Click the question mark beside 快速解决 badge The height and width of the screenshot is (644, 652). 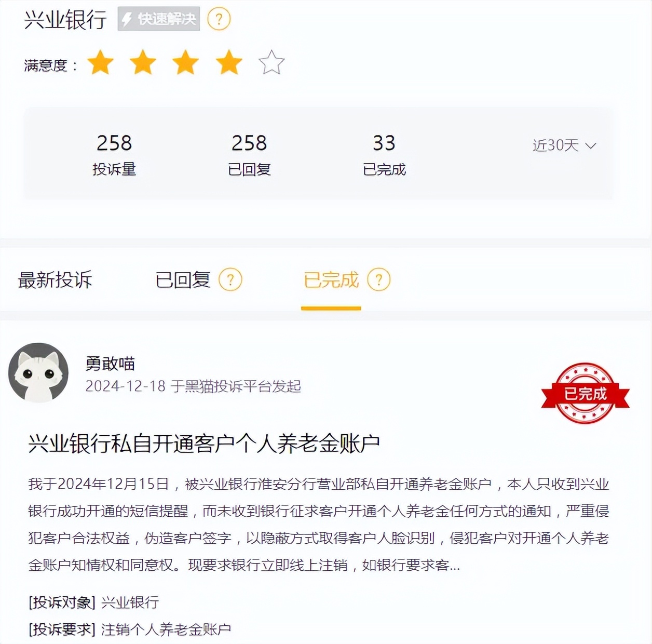[219, 19]
